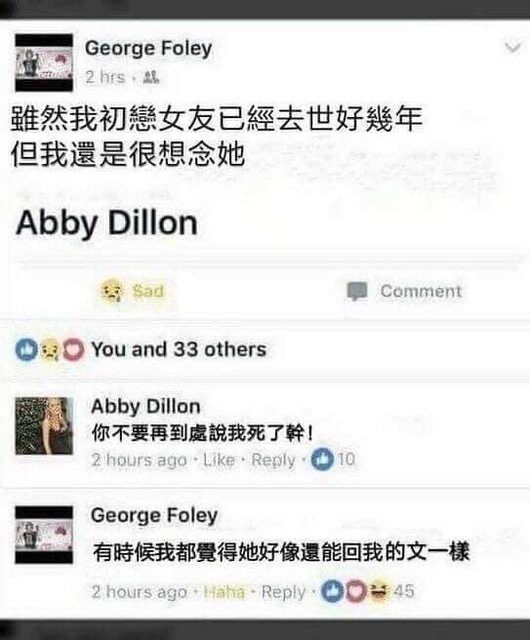Image resolution: width=530 pixels, height=640 pixels.
Task: Open George Foley's profile picture on post
Action: pyautogui.click(x=44, y=62)
